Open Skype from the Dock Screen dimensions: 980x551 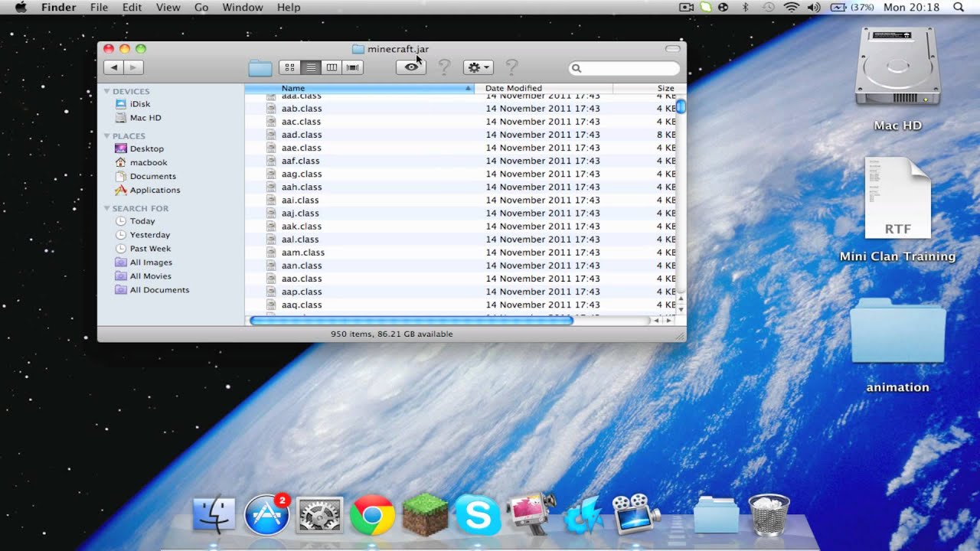click(x=478, y=514)
